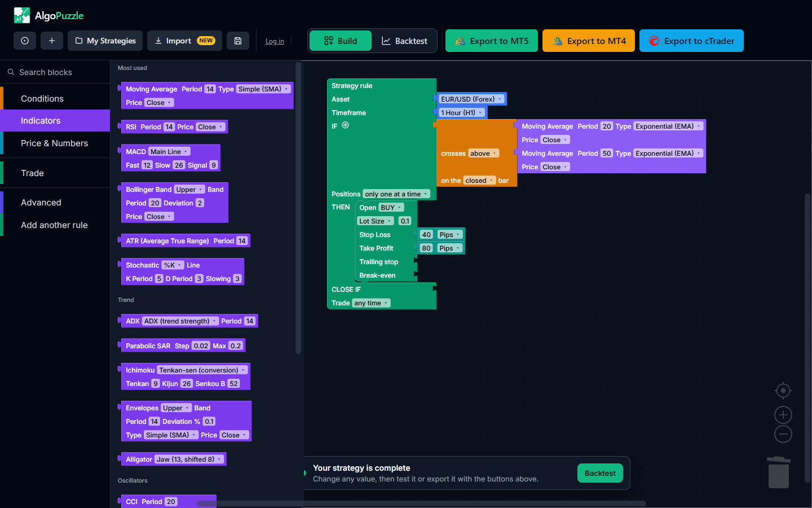
Task: Add a condition with the IF plus icon
Action: 346,125
